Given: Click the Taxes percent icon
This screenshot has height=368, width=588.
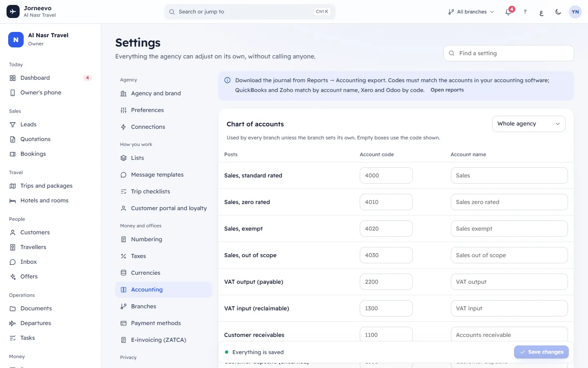Looking at the screenshot, I should [123, 256].
